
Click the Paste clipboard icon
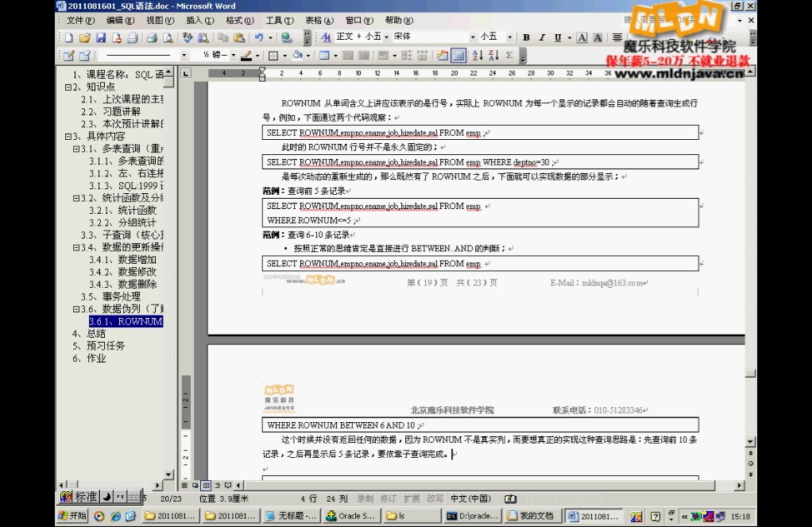(x=239, y=38)
